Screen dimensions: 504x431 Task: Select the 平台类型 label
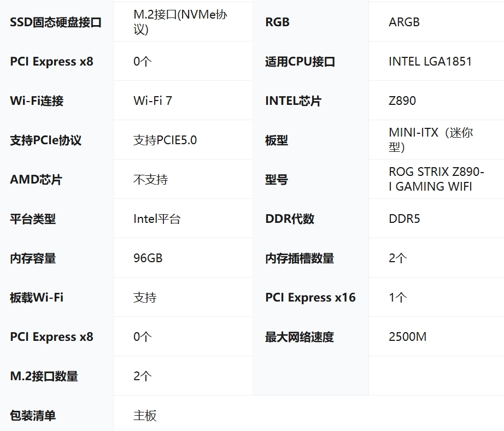33,219
